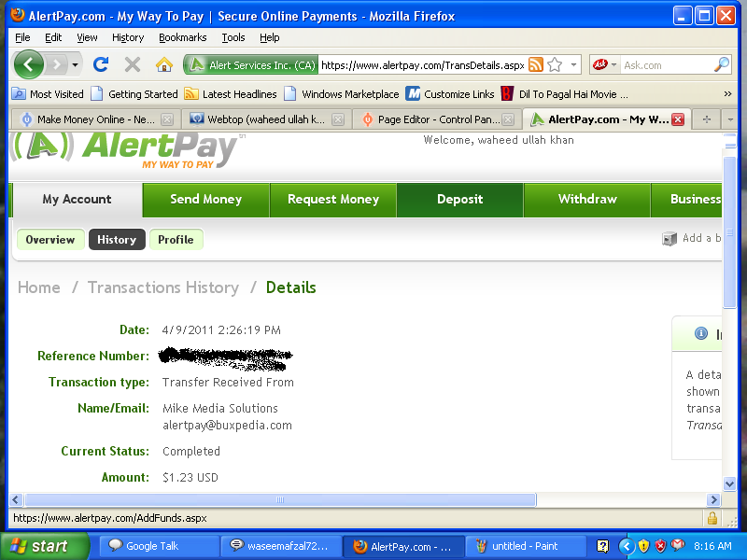
Task: Click the padlock security icon in status bar
Action: coord(712,518)
